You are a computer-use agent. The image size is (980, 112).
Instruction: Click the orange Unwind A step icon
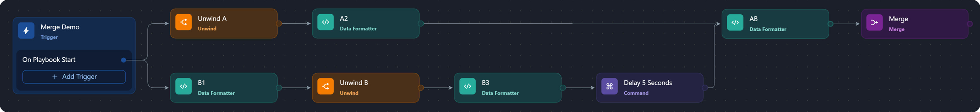point(183,23)
